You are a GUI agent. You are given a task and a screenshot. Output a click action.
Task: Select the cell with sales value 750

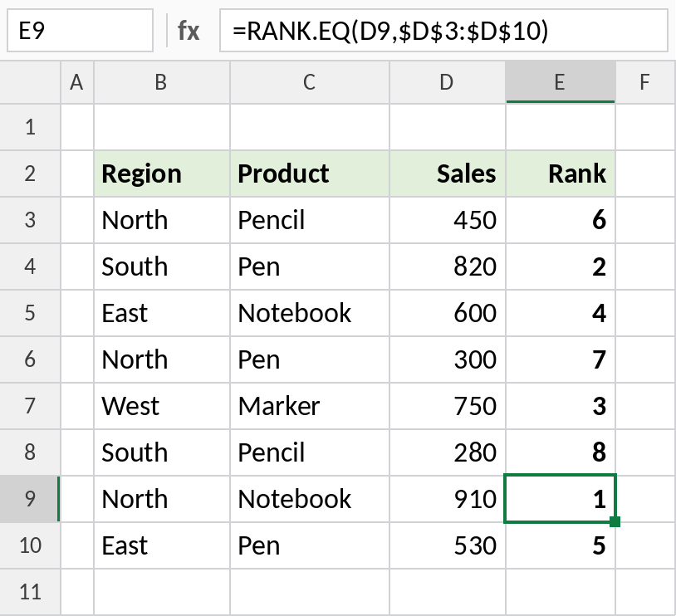[x=448, y=406]
